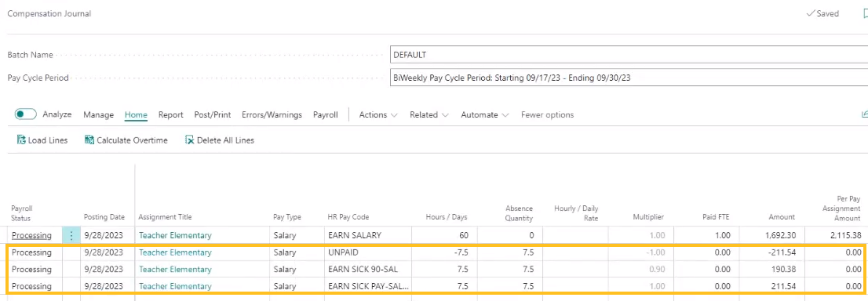This screenshot has width=868, height=301.
Task: Click the Compensation Journal page title
Action: coord(49,14)
